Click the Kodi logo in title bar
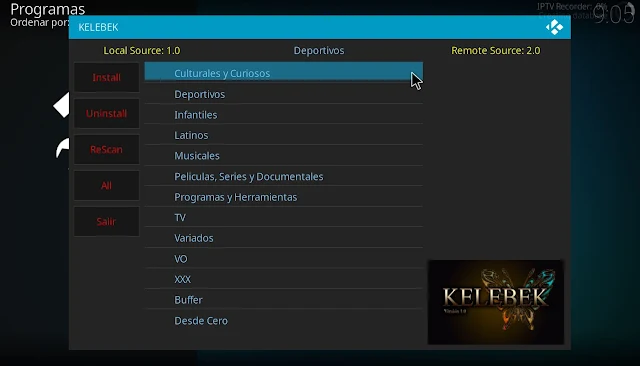640x366 pixels. coord(554,27)
